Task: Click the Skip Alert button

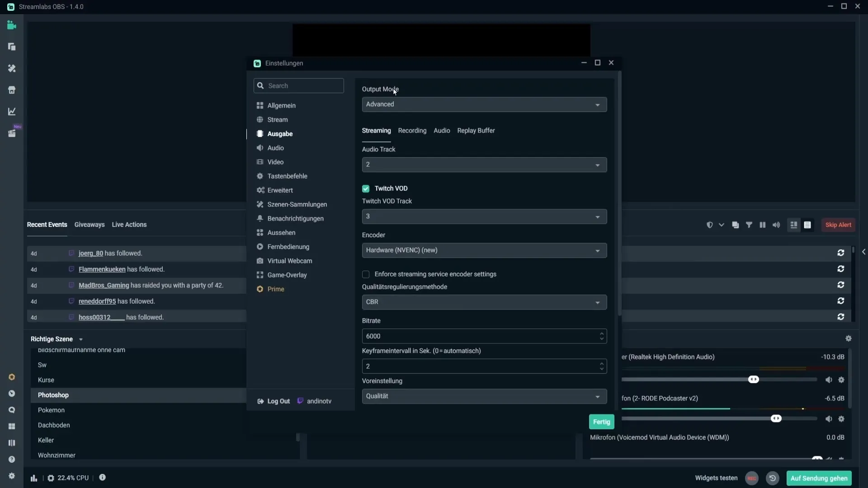Action: point(838,225)
